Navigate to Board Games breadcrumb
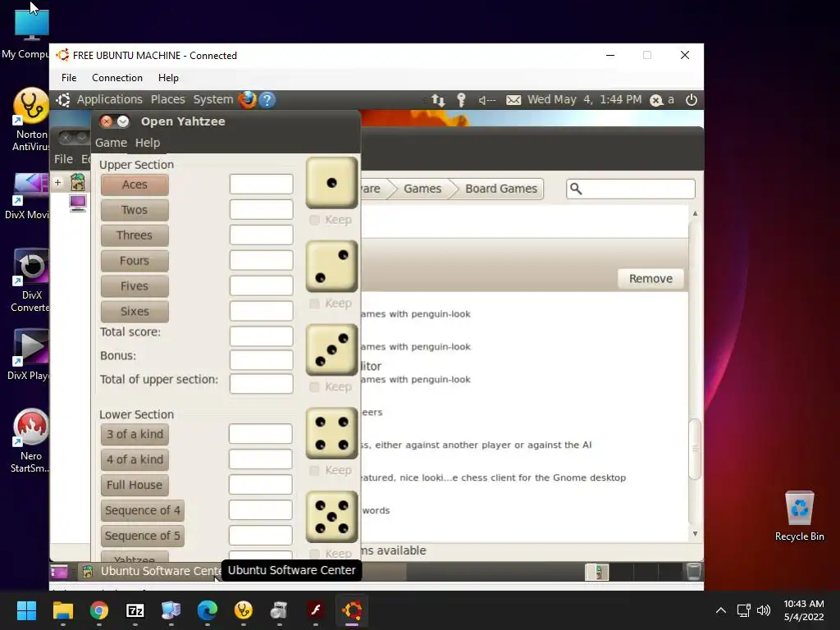The height and width of the screenshot is (630, 840). pos(501,189)
